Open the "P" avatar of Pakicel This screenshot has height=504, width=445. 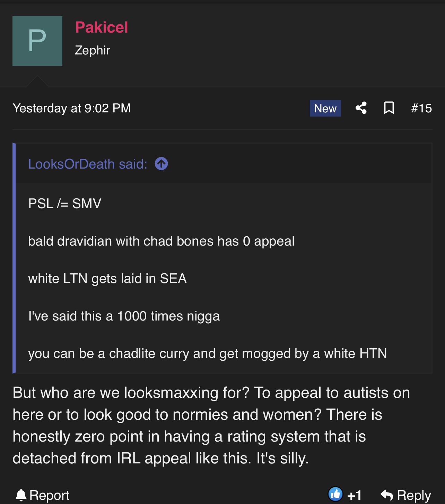point(37,41)
